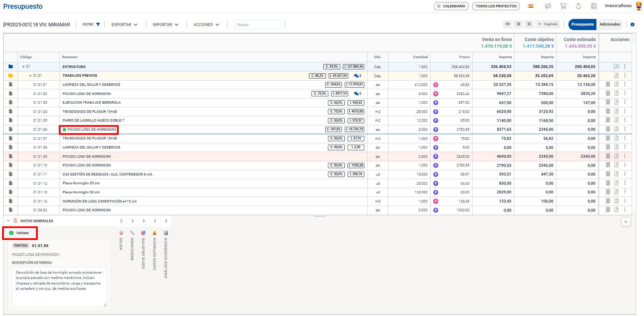This screenshot has width=644, height=316.
Task: Collapse the DATOS GENERALES panel
Action: [8, 221]
